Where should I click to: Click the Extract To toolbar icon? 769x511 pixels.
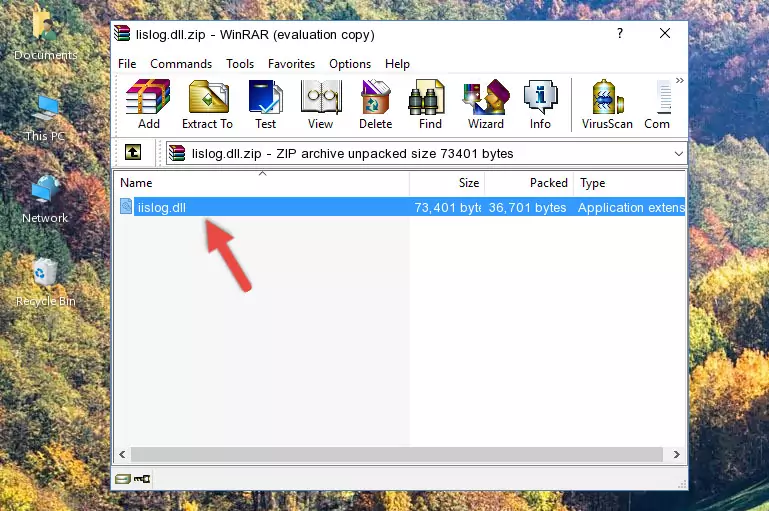(207, 104)
